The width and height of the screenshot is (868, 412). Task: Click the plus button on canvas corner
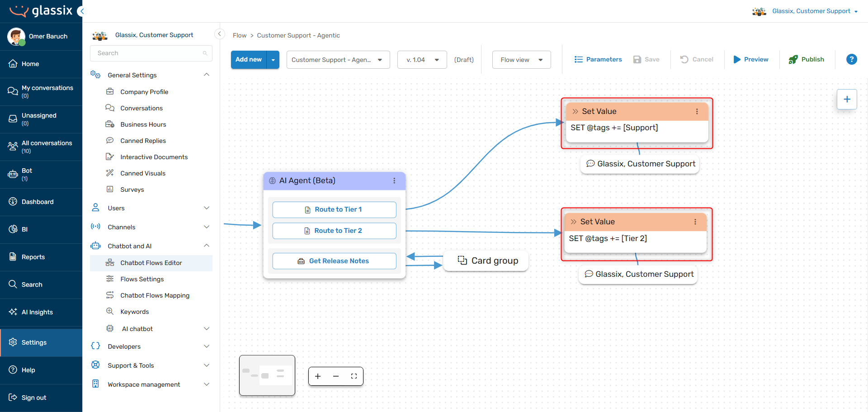847,99
